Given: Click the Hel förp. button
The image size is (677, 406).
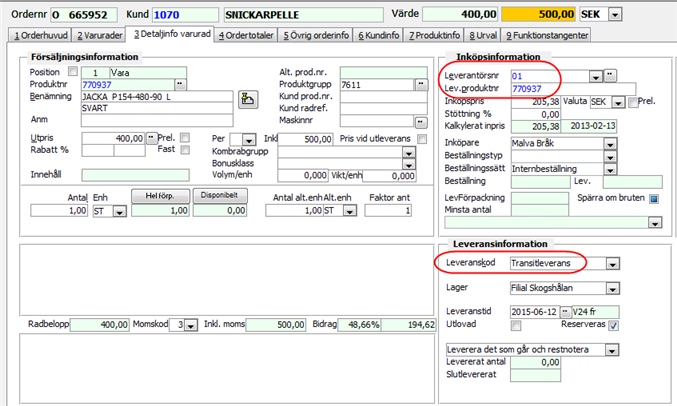Looking at the screenshot, I should (160, 196).
